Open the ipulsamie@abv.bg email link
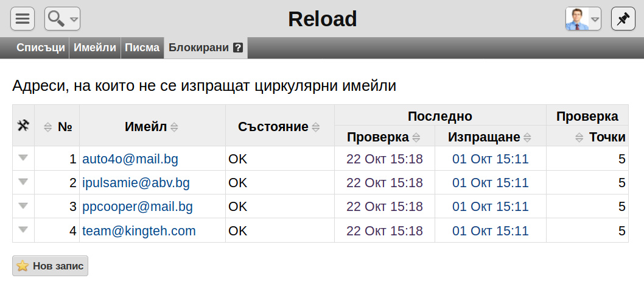644x289 pixels. 136,183
